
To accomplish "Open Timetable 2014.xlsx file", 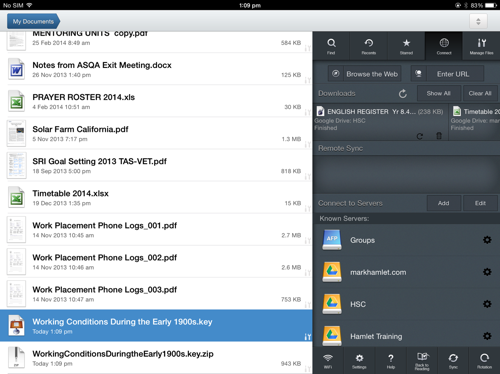I will 156,198.
